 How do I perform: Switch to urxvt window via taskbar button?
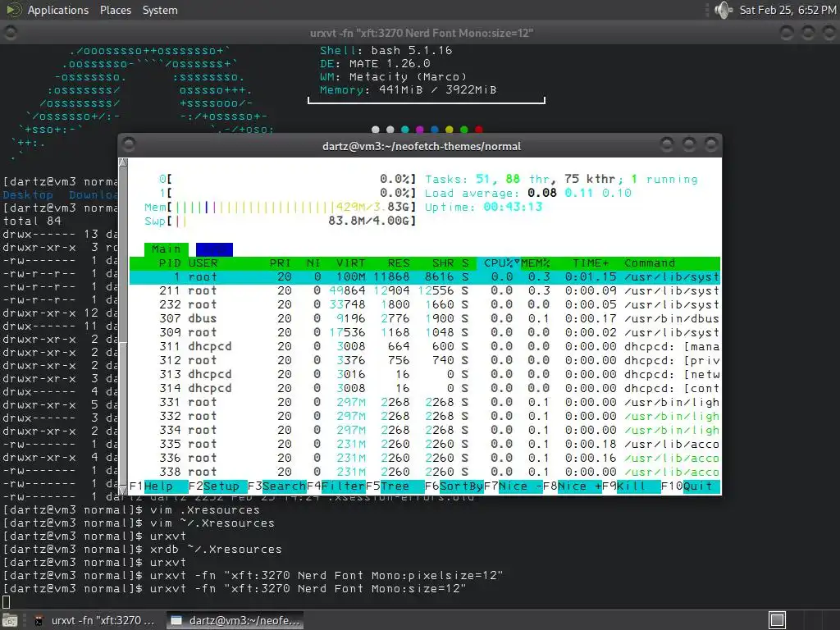pos(94,620)
